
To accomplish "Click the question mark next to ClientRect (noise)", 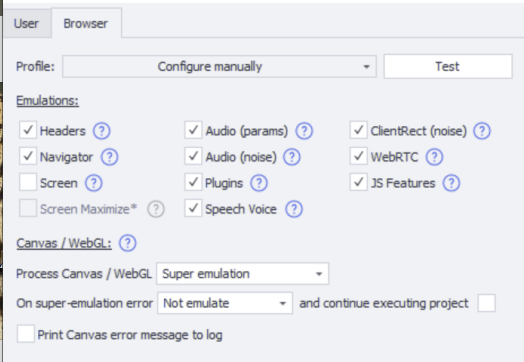I will click(x=482, y=131).
